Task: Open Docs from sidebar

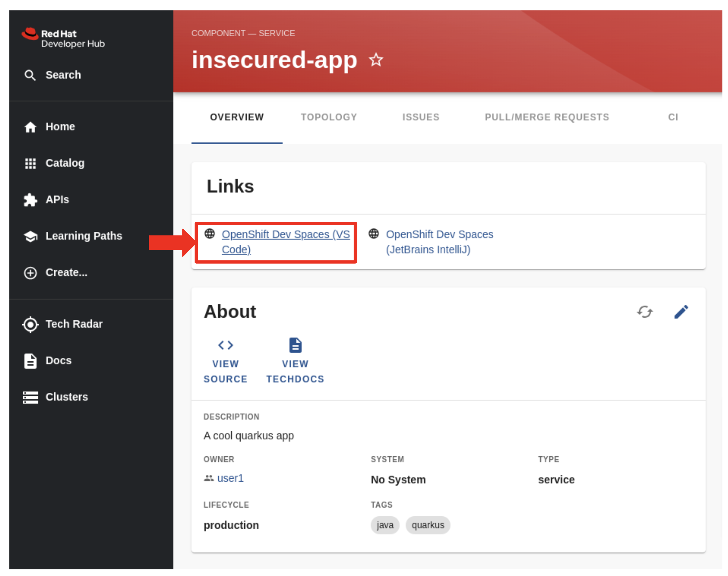Action: [x=58, y=361]
